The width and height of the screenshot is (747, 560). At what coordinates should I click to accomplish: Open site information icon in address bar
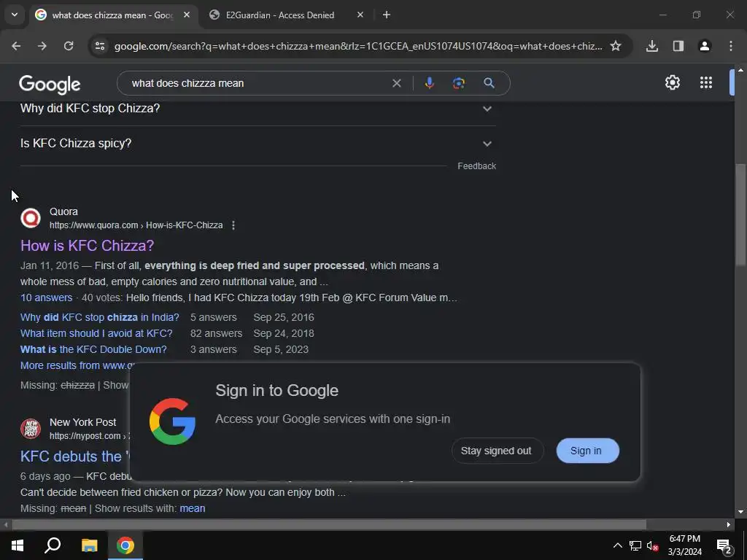(x=100, y=46)
